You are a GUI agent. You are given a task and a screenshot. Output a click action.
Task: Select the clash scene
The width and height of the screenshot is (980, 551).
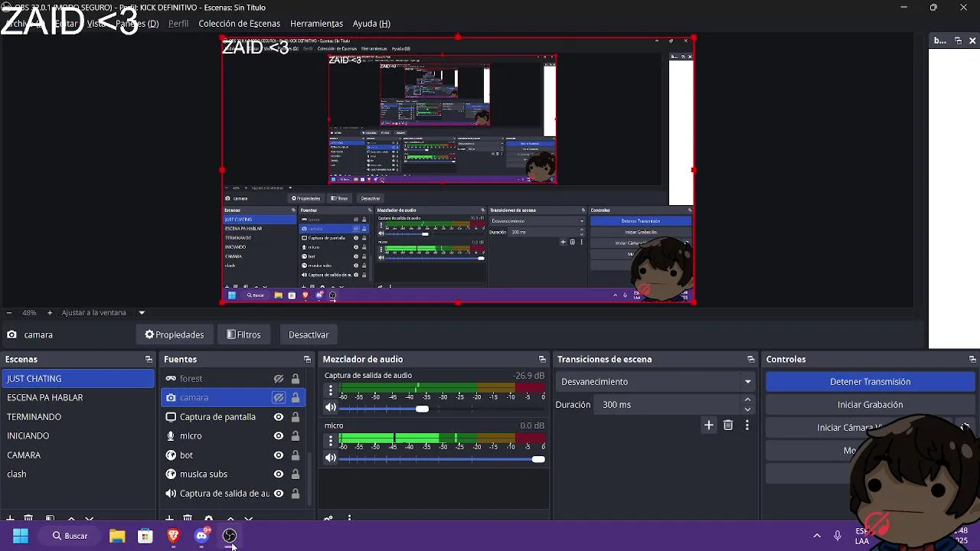tap(78, 474)
